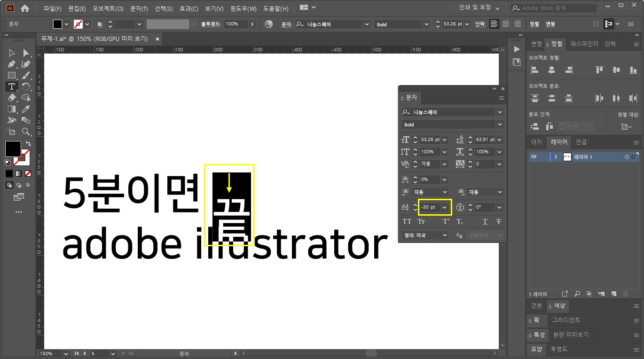This screenshot has height=359, width=644.
Task: Expand 레이어 1 layer contents
Action: click(556, 156)
